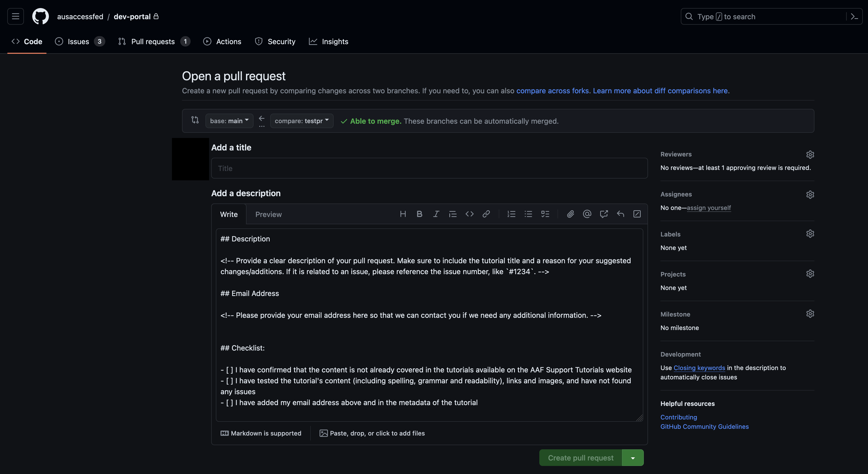Image resolution: width=868 pixels, height=474 pixels.
Task: Click inside the description text area
Action: 429,325
